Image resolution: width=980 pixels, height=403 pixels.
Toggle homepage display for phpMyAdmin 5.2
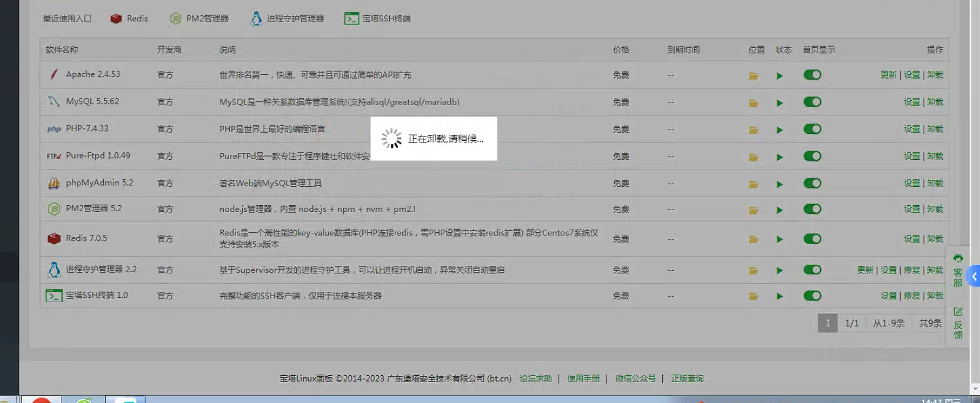812,183
